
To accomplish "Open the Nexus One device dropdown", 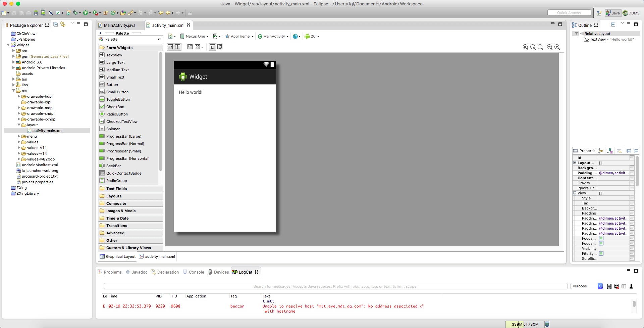I will click(195, 36).
